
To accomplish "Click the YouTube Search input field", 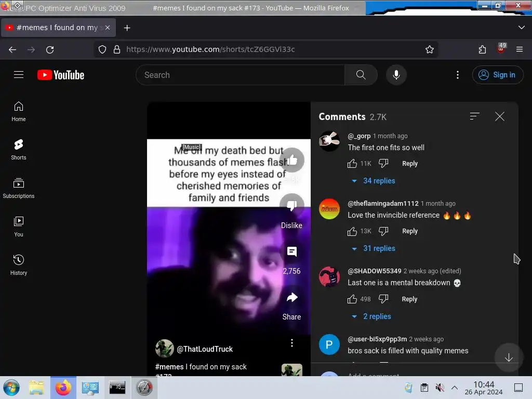I will 240,75.
